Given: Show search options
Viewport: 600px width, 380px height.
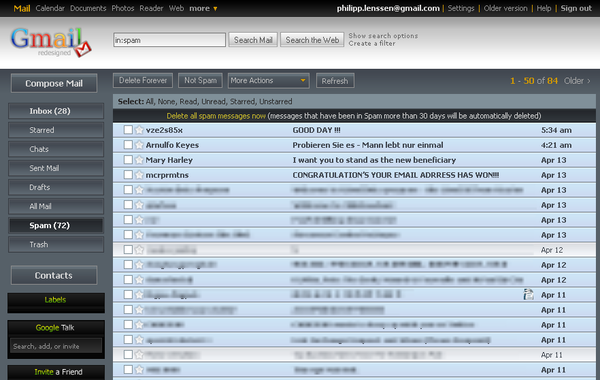Looking at the screenshot, I should coord(383,36).
